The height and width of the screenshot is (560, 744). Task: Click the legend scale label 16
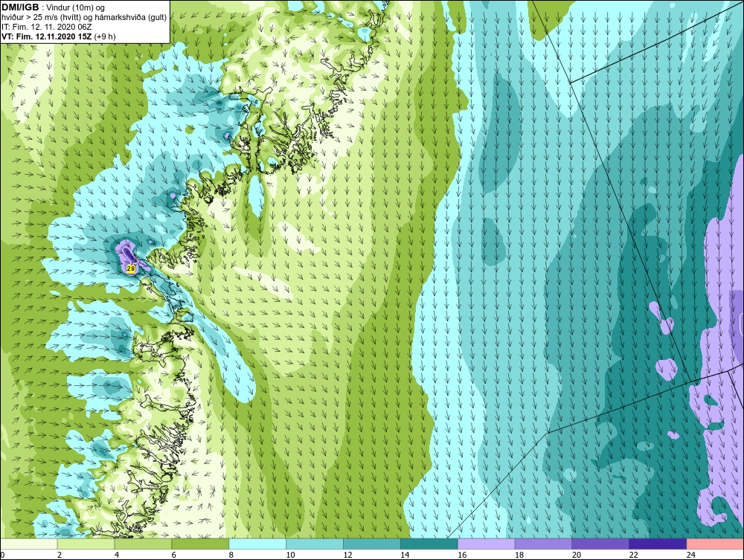tap(462, 555)
